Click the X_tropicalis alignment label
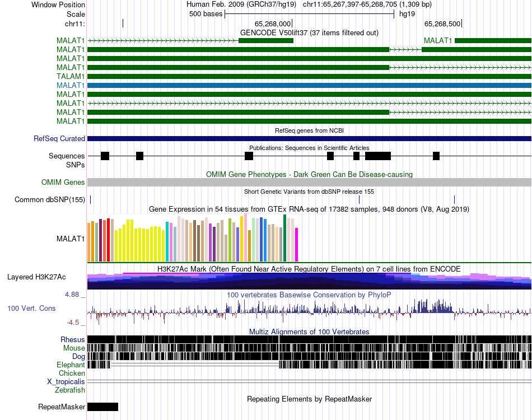Screen dimensions: 532x420 (x=66, y=382)
